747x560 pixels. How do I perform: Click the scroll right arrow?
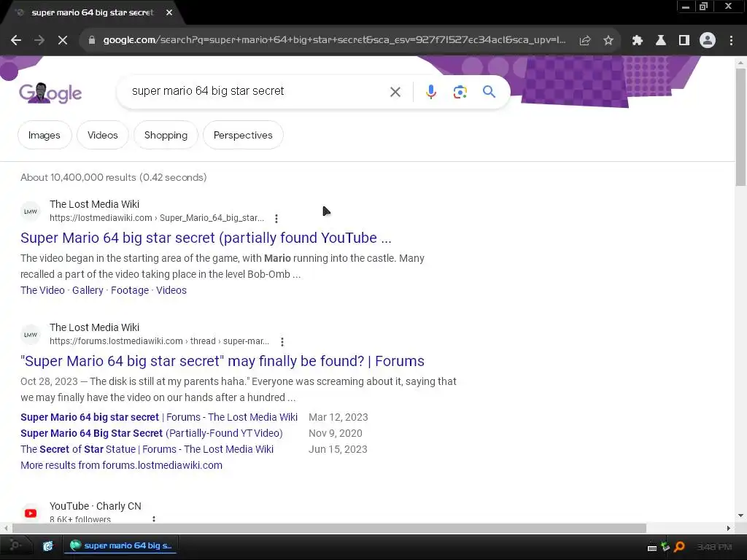coord(729,528)
